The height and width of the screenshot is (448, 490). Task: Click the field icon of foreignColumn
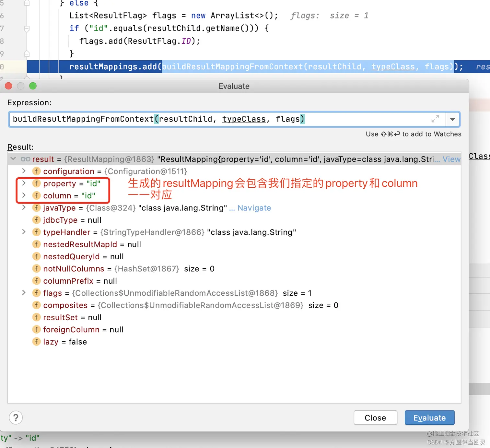tap(36, 329)
